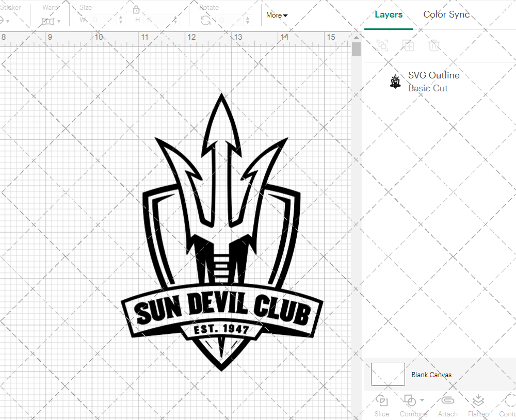
Task: Click the Combine icon
Action: pos(410,401)
